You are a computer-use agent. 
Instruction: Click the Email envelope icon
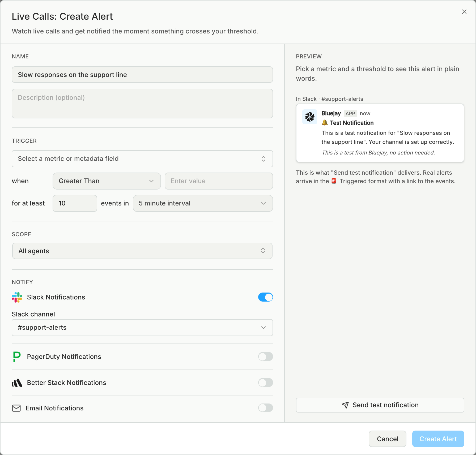click(x=16, y=408)
